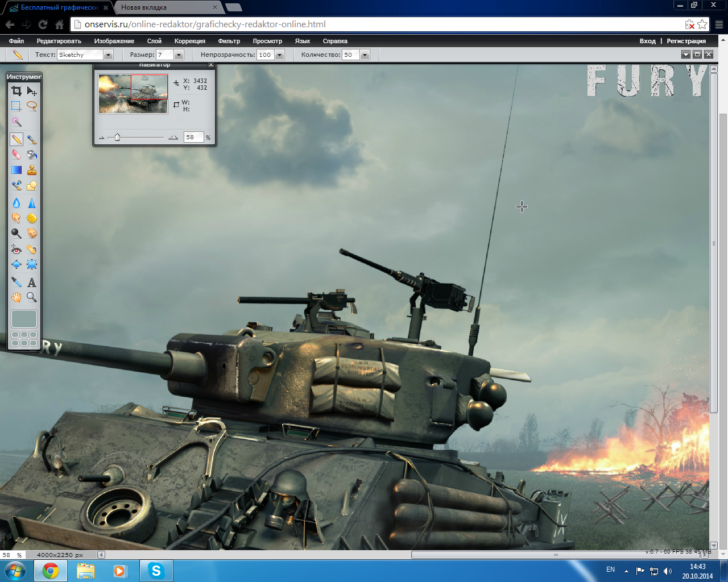Open the main color swatch in the toolbox
The width and height of the screenshot is (728, 582).
tap(24, 319)
